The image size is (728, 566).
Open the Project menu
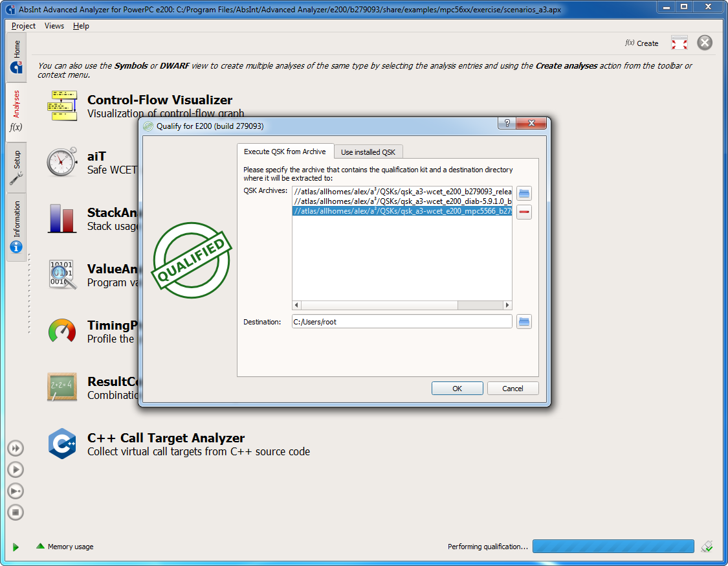click(x=23, y=26)
